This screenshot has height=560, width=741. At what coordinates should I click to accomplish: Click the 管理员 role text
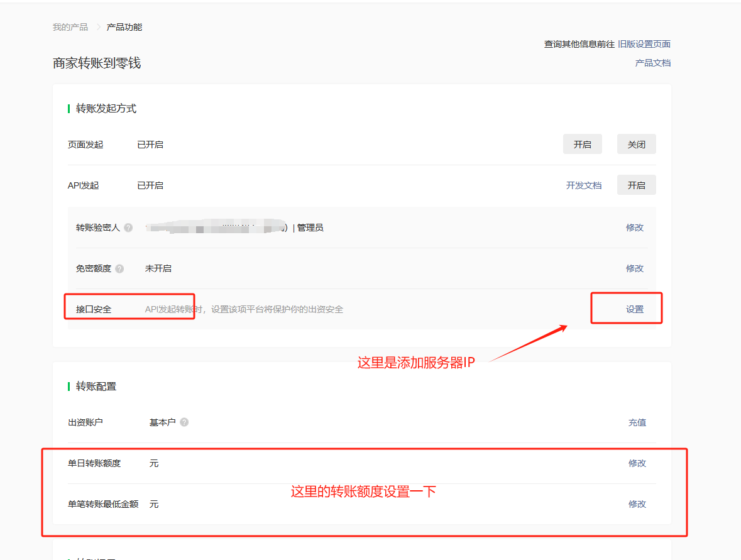[310, 228]
